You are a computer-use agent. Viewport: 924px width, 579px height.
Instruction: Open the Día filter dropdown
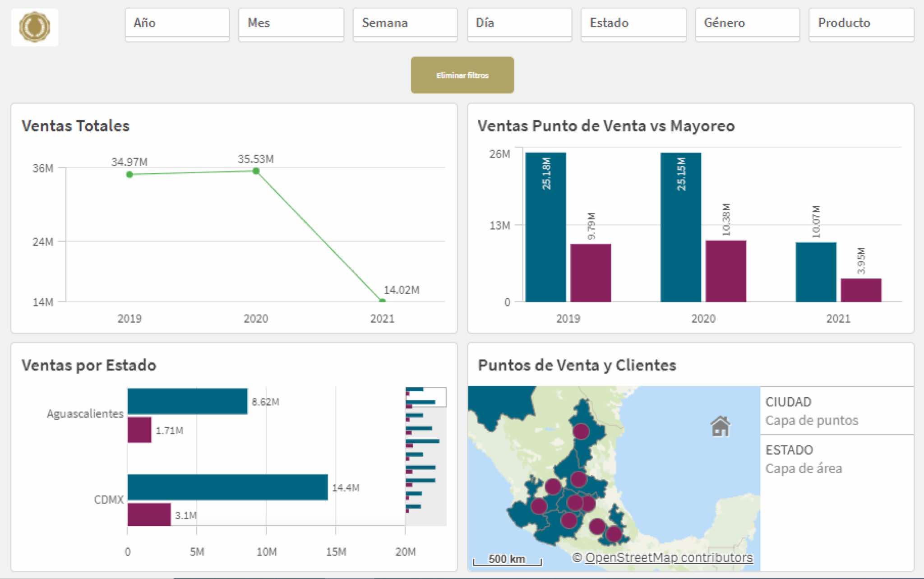pyautogui.click(x=519, y=23)
